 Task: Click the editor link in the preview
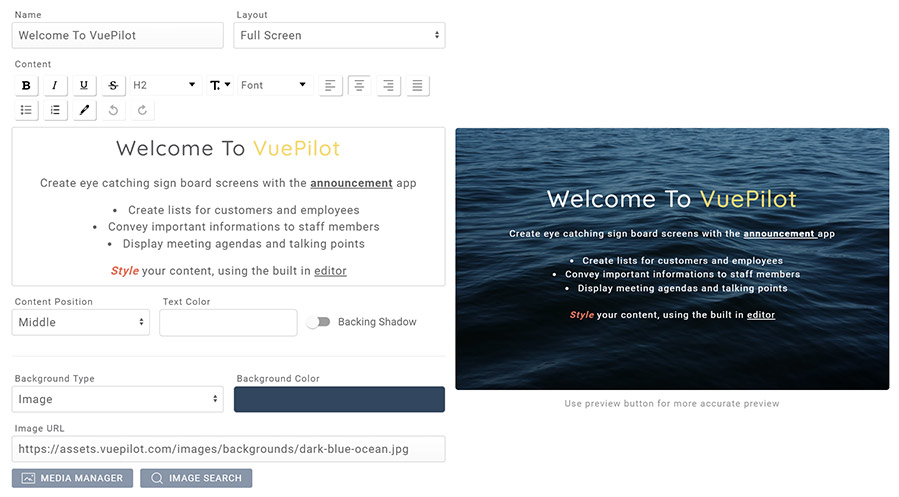click(x=761, y=315)
